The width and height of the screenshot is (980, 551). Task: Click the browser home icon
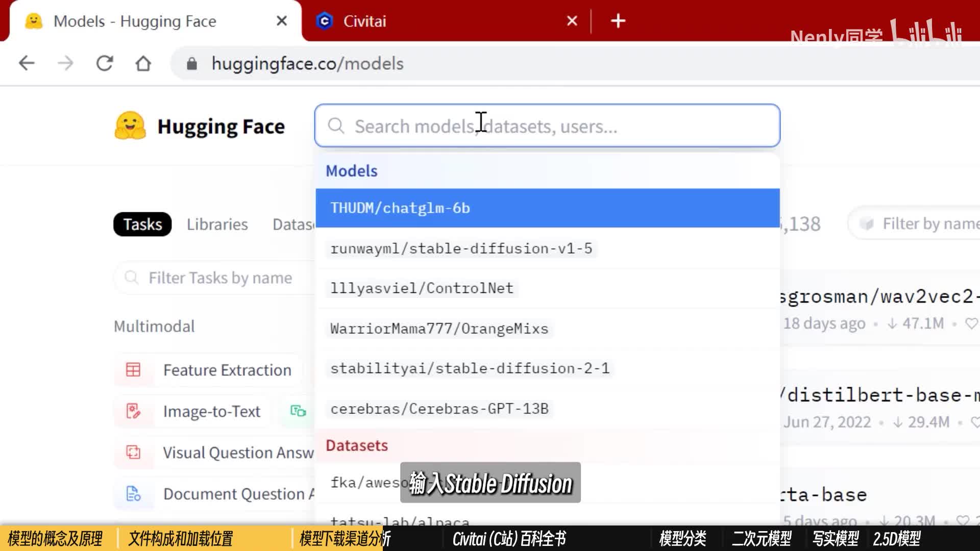click(143, 63)
